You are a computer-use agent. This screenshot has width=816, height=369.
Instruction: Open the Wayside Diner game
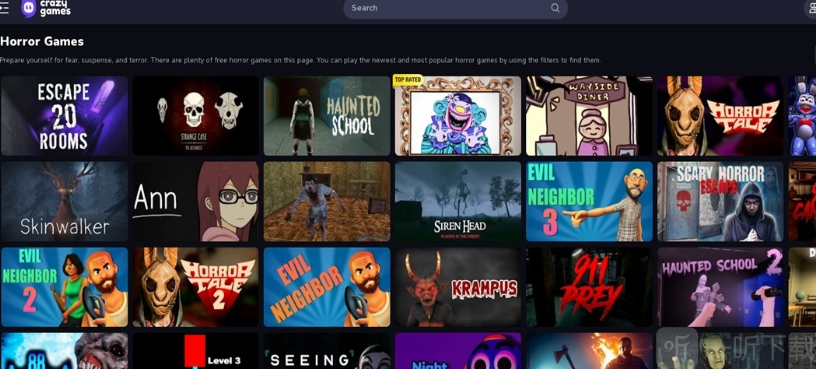tap(589, 116)
